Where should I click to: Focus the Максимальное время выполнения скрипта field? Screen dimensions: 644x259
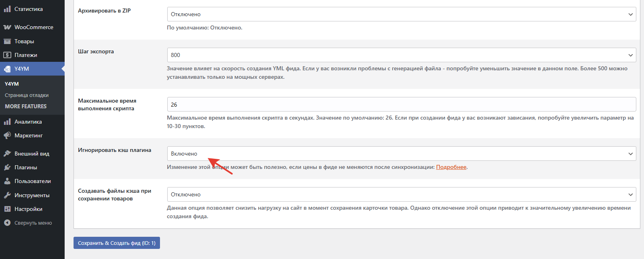[x=401, y=104]
